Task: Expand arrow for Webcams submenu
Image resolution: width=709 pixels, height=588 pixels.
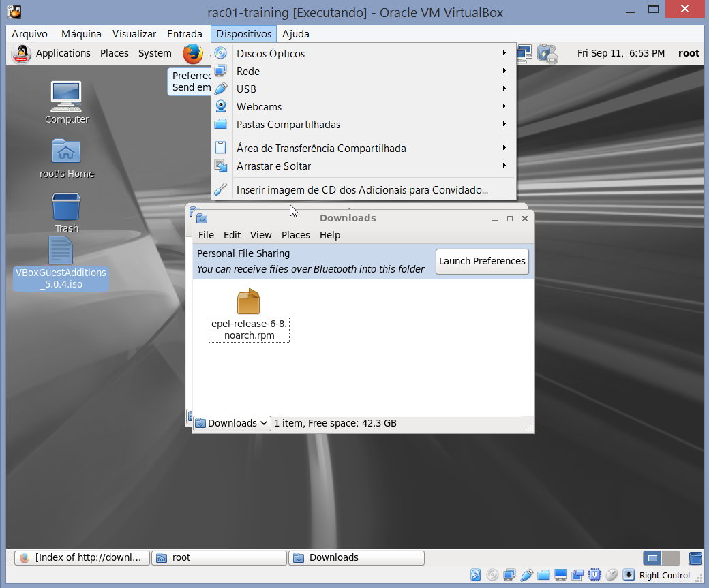Action: pyautogui.click(x=504, y=106)
